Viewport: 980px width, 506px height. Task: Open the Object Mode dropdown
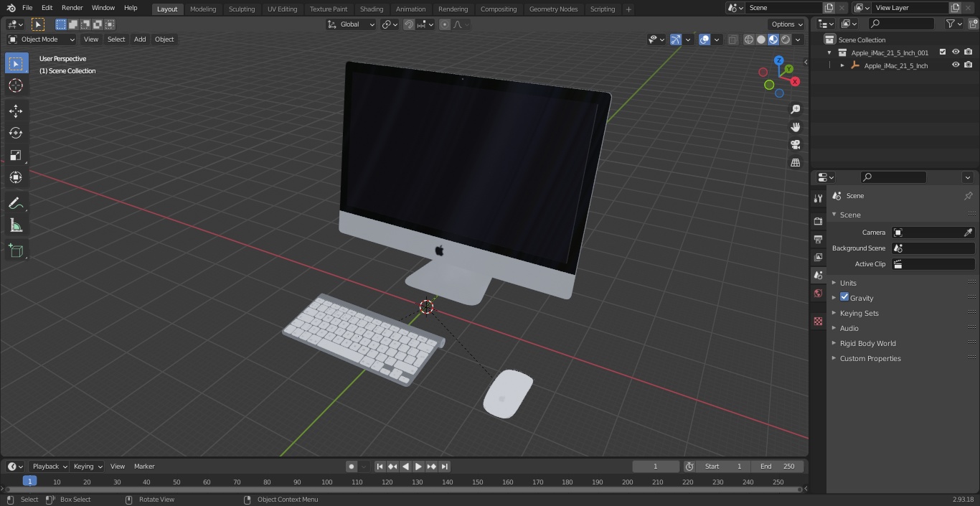click(x=42, y=39)
